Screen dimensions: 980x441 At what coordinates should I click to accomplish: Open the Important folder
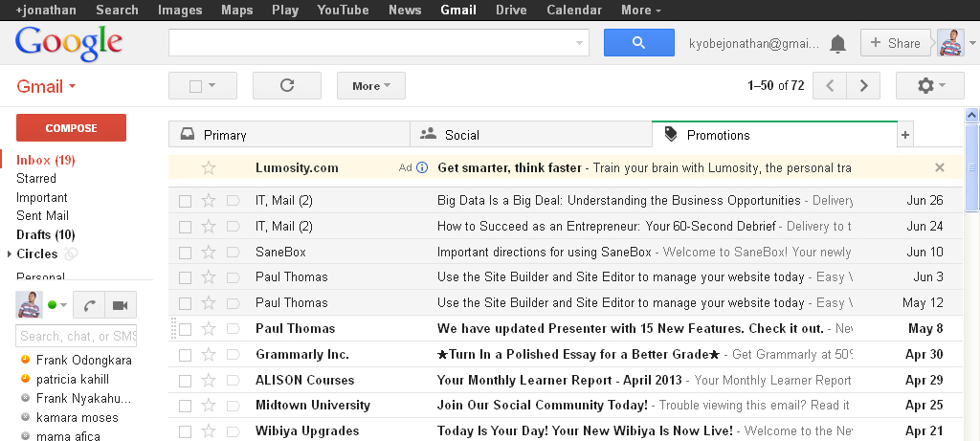point(42,197)
